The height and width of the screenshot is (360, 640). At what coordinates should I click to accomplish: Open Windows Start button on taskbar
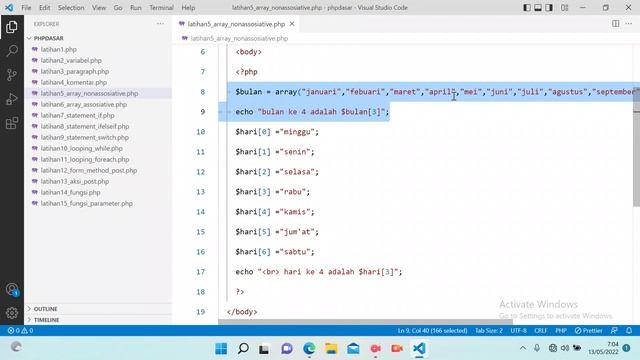(x=221, y=349)
